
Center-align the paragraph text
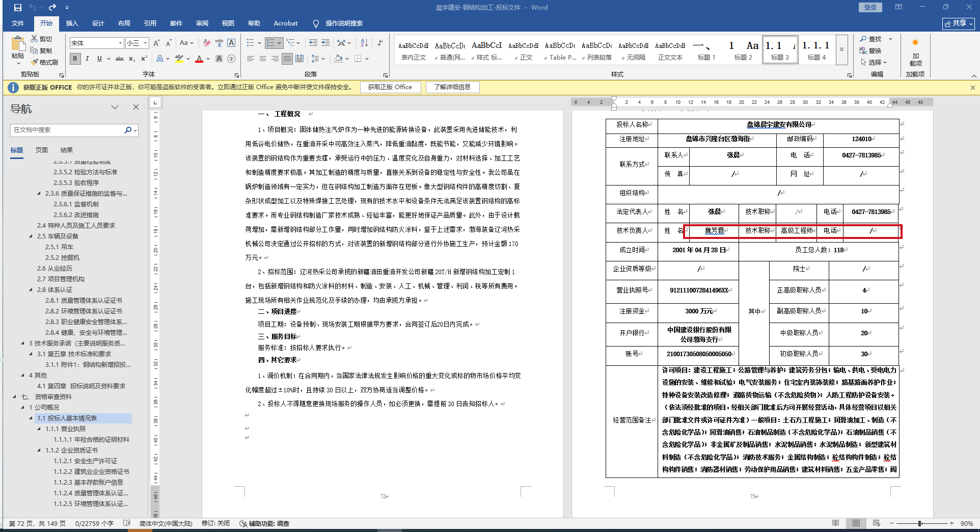point(263,59)
